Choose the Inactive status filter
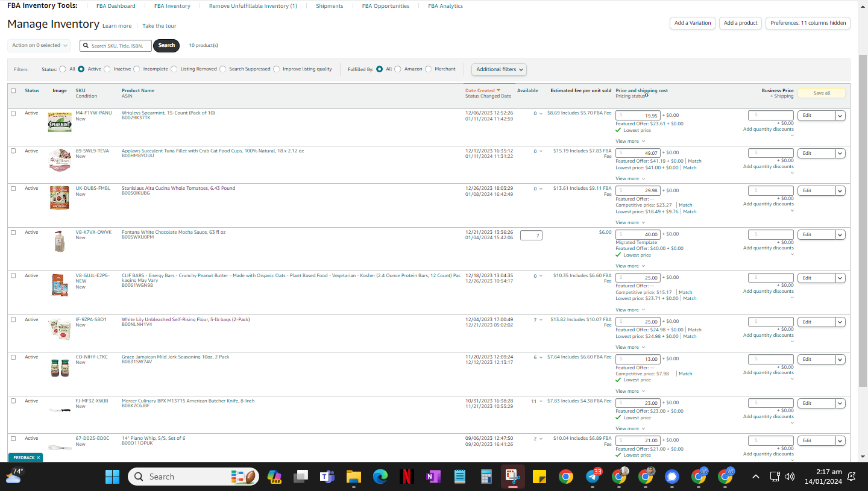Screen dimensions: 868x491 [x=107, y=69]
